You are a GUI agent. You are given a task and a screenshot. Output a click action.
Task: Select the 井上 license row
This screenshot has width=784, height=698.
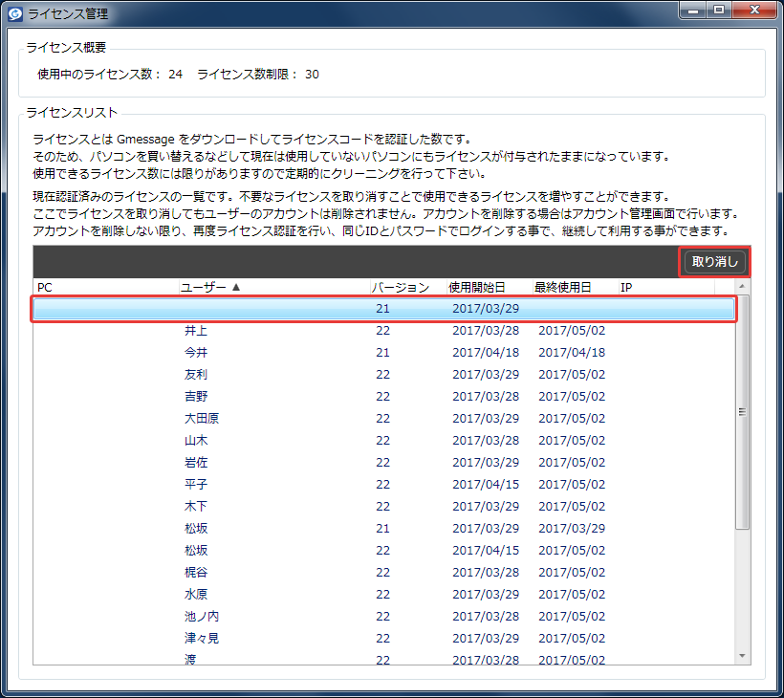384,331
